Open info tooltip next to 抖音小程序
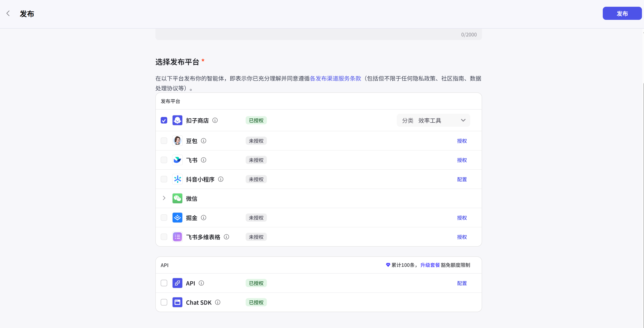Screen dimensions: 644x328 tap(221, 179)
